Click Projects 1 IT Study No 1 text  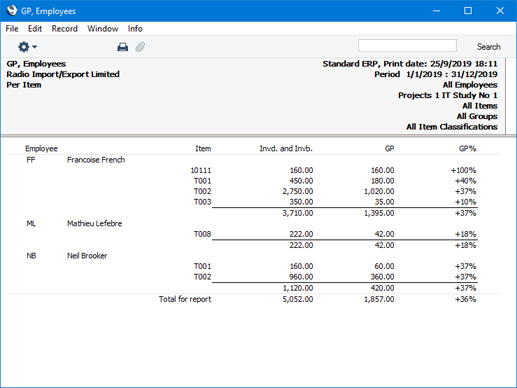point(448,95)
